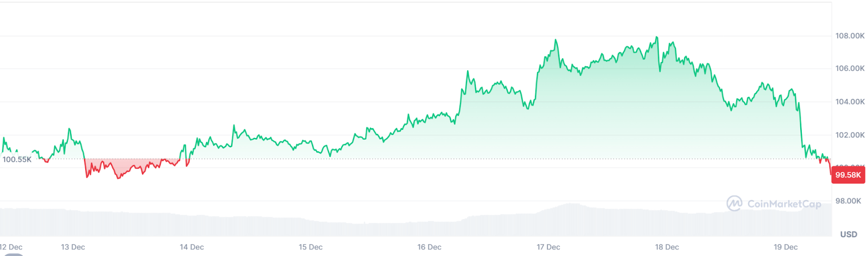868x256 pixels.
Task: Select the 108.00K price axis label
Action: pyautogui.click(x=850, y=36)
